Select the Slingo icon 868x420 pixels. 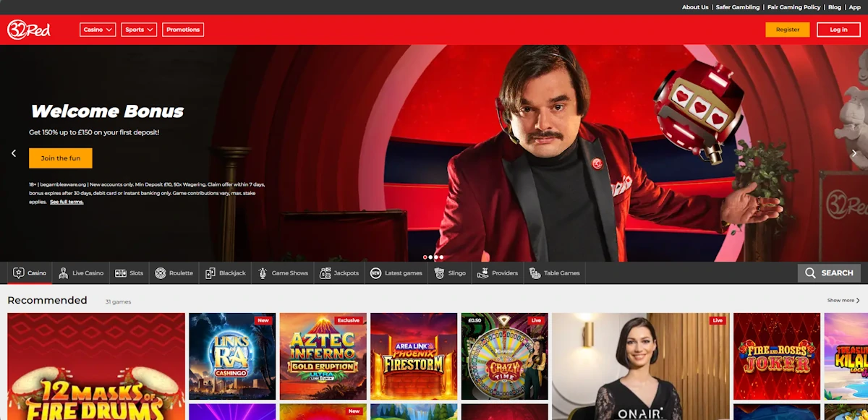point(440,273)
